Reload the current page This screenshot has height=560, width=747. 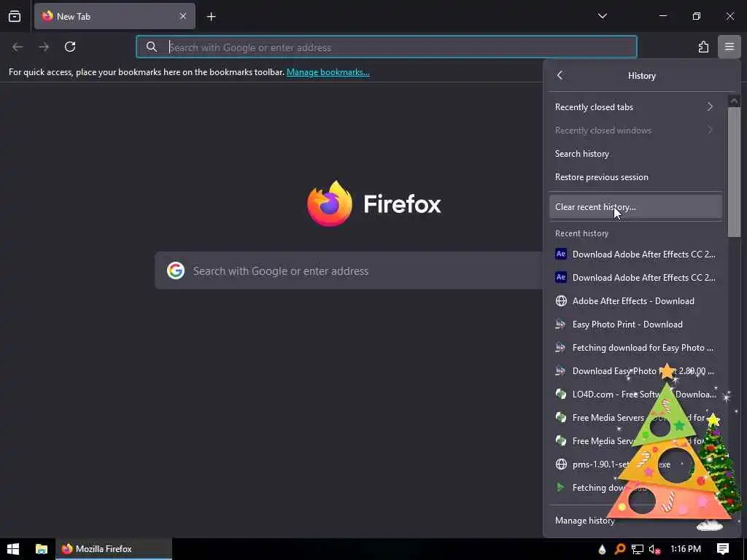click(70, 47)
